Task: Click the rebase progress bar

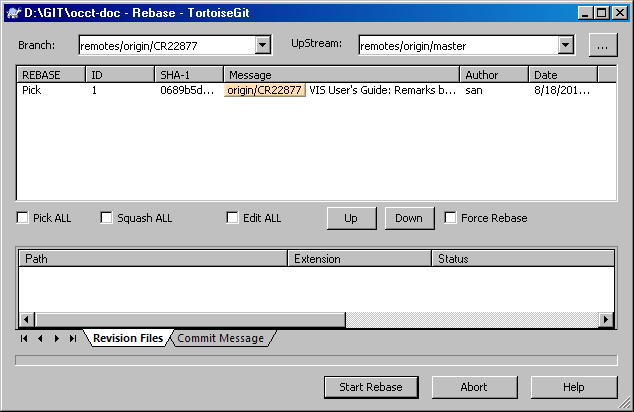Action: tap(316, 360)
